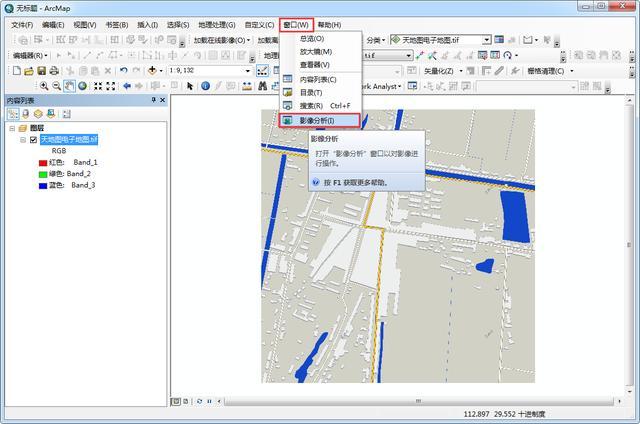Click the map's horizontal scrollbar
The width and height of the screenshot is (640, 424).
[x=418, y=401]
